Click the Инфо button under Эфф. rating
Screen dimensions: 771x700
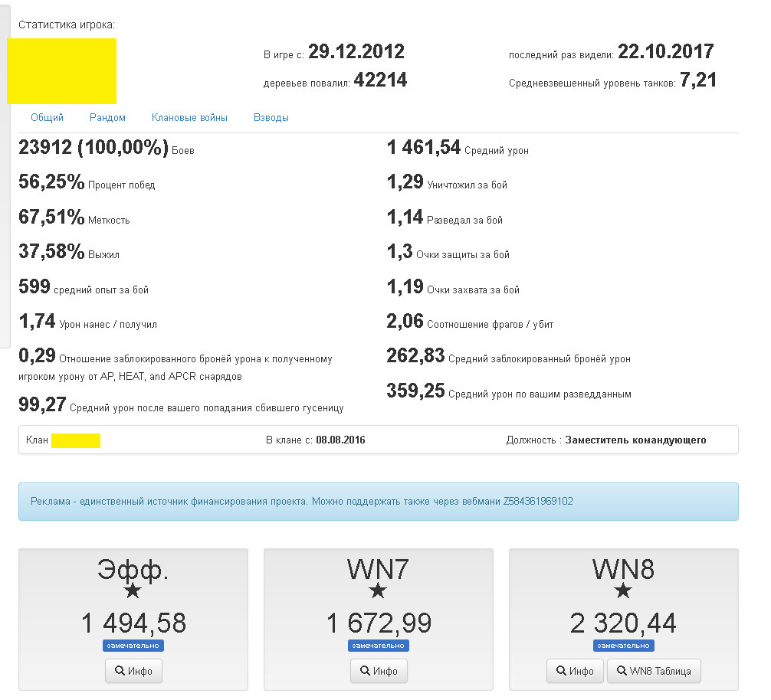pos(134,671)
